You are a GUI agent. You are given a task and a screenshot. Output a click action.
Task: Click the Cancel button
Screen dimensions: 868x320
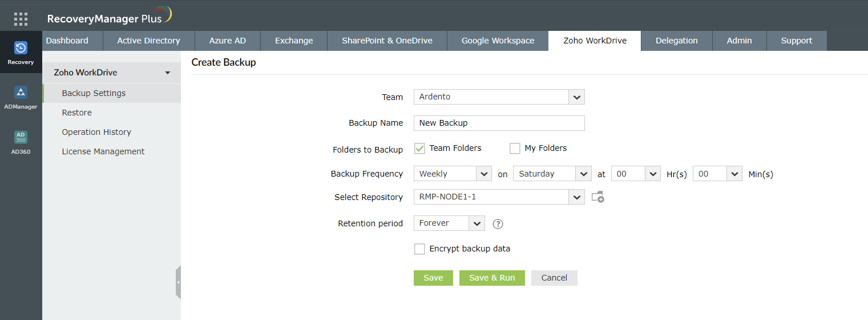coord(554,278)
